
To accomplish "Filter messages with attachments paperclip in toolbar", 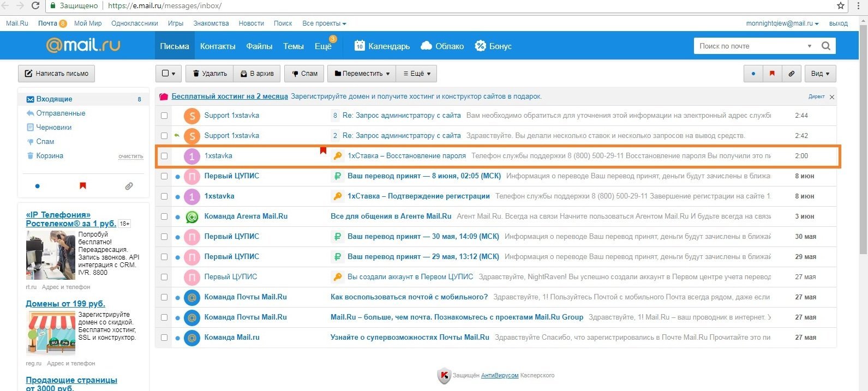I will [x=791, y=74].
